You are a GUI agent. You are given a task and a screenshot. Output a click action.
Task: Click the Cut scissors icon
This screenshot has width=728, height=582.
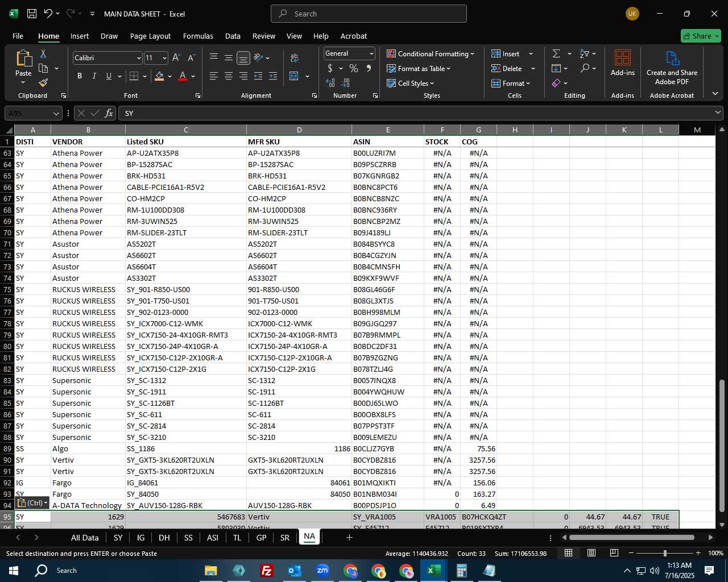43,53
